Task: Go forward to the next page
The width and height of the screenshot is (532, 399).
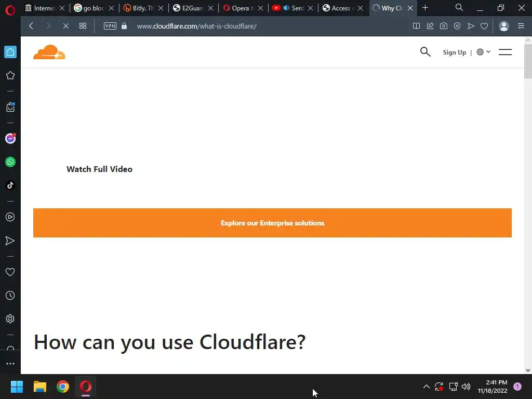Action: [x=48, y=26]
